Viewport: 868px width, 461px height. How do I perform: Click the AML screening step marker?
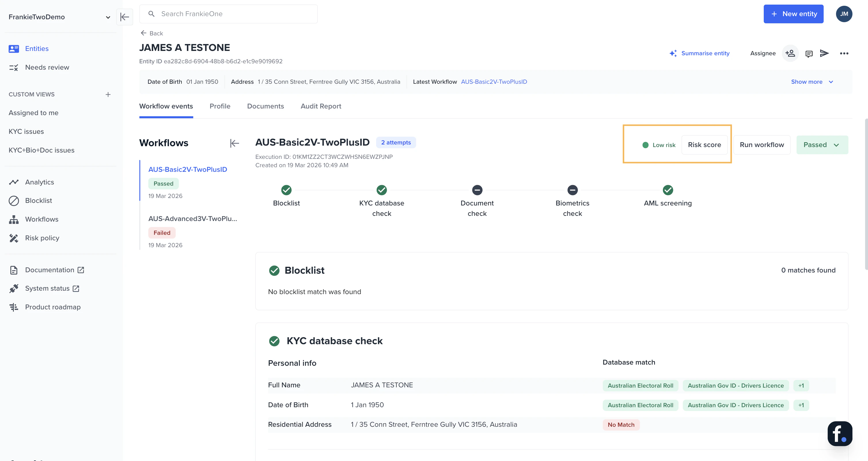pos(668,190)
